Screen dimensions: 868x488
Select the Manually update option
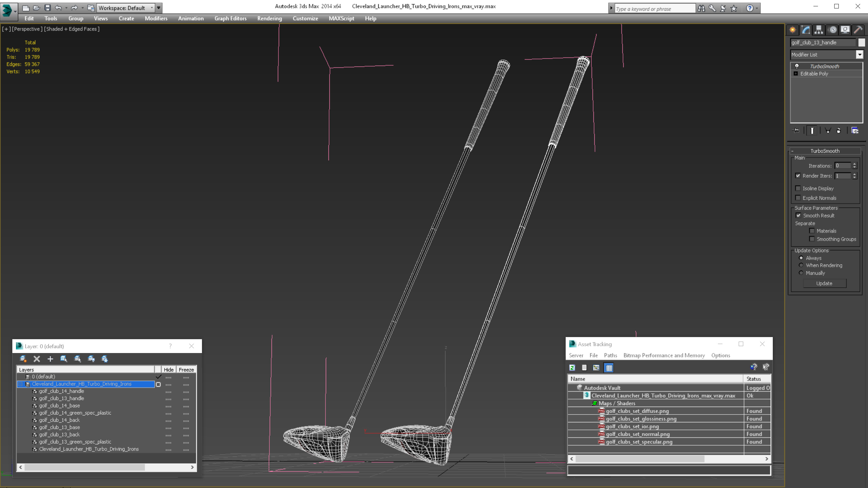(x=801, y=273)
